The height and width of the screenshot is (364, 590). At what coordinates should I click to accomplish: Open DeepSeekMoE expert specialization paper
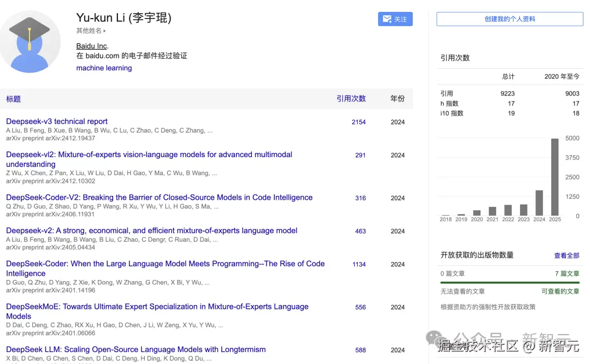pos(157,307)
